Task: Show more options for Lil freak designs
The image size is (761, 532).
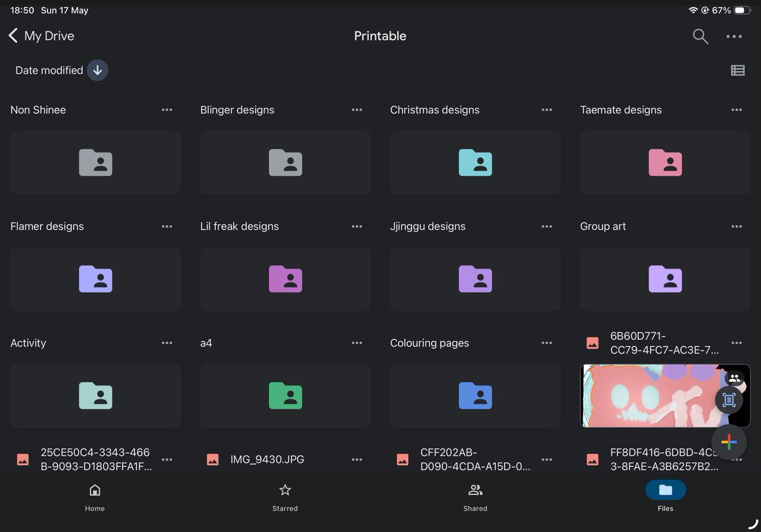Action: [357, 226]
